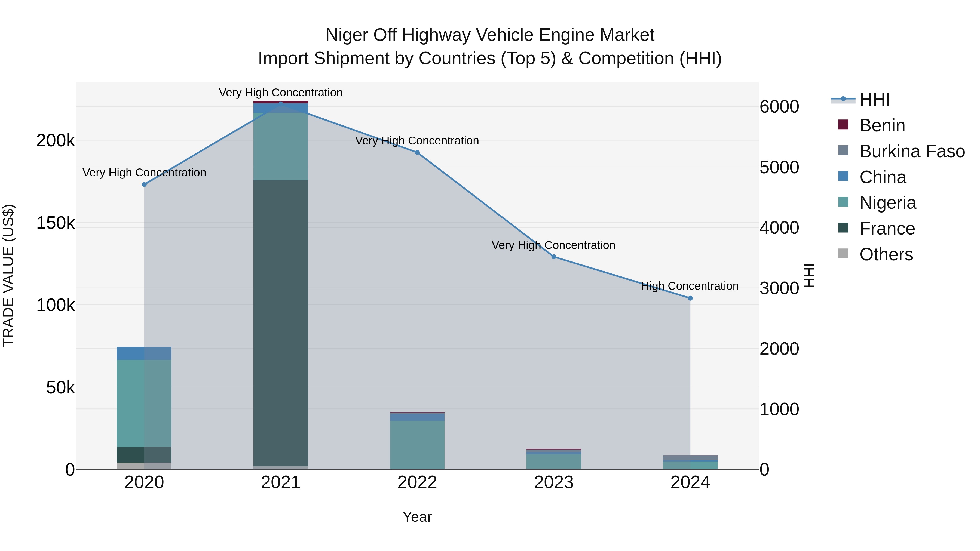Toggle the China legend entry
This screenshot has height=551, width=980.
(872, 177)
